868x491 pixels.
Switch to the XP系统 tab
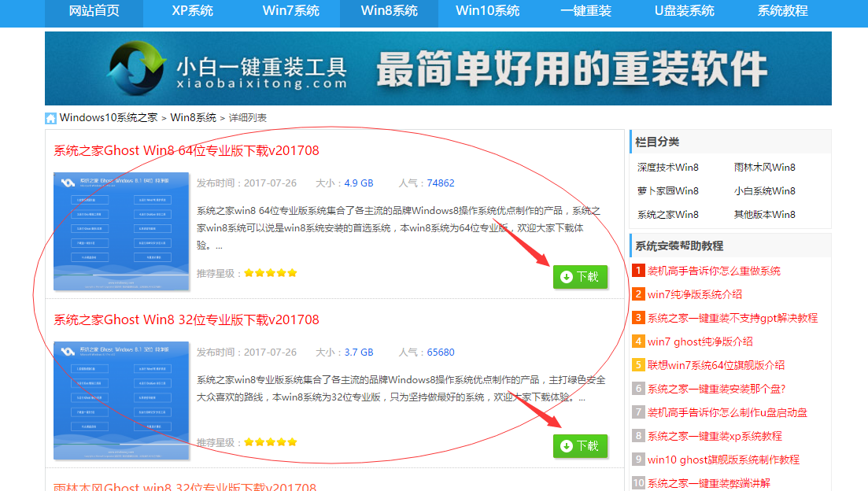click(x=192, y=11)
